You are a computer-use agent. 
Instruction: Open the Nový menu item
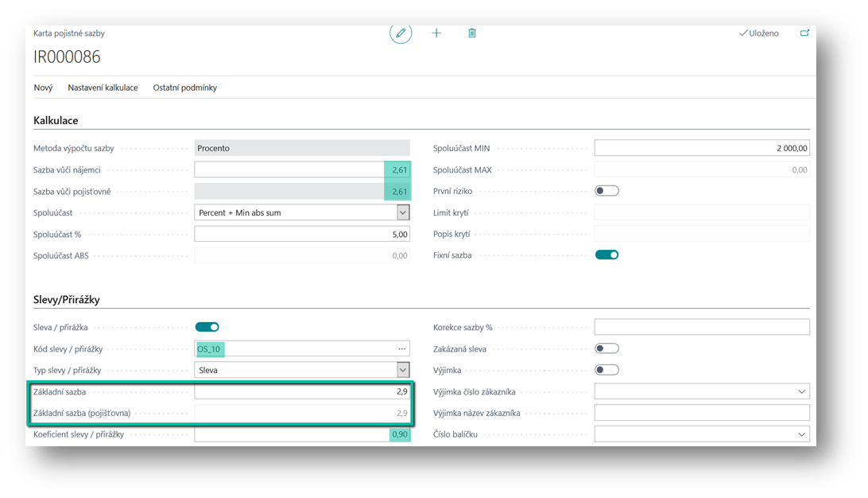click(43, 88)
